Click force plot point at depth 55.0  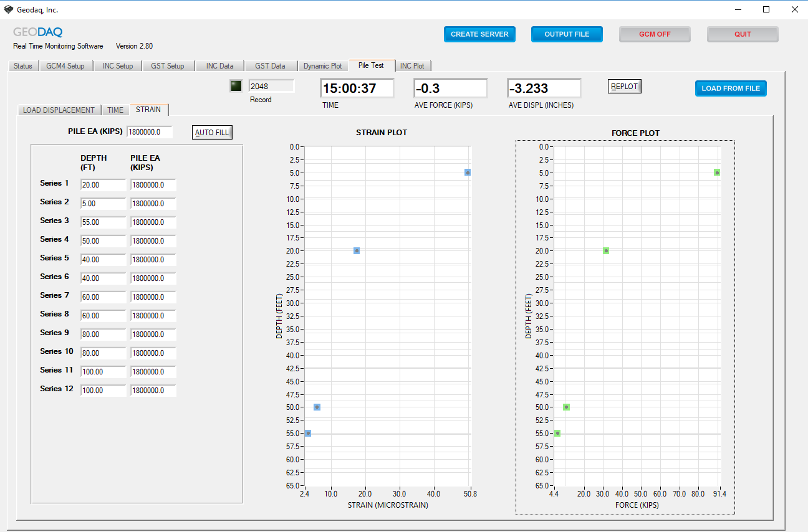point(557,433)
